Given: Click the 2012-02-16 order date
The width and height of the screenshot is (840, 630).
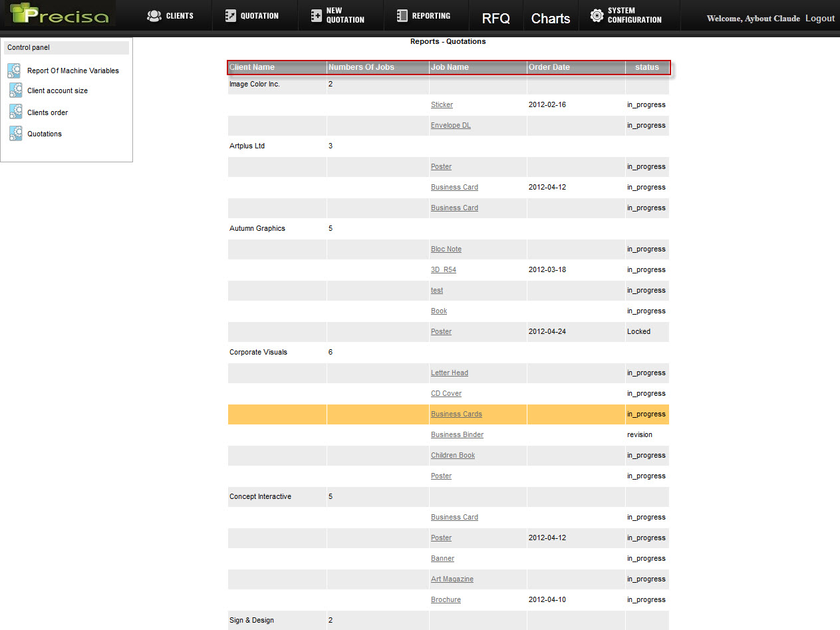Looking at the screenshot, I should 547,104.
